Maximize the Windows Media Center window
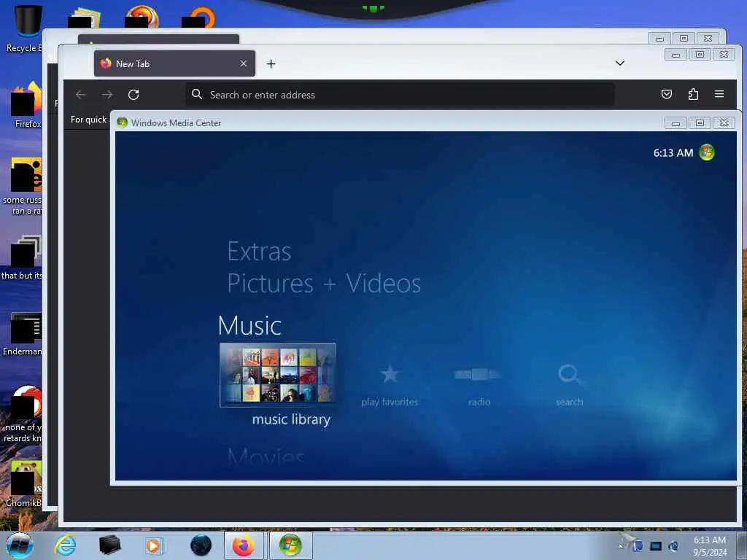This screenshot has height=560, width=747. coord(700,122)
